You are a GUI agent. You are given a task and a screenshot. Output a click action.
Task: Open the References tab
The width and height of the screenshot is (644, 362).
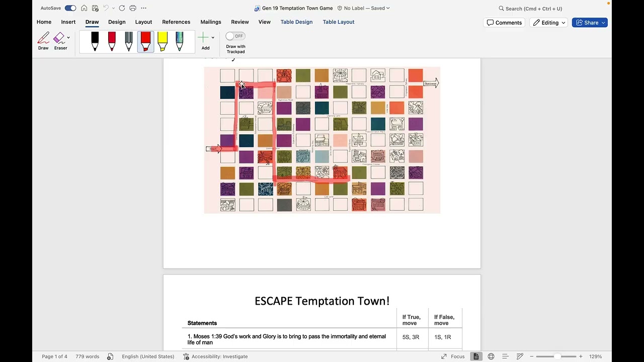pyautogui.click(x=176, y=22)
